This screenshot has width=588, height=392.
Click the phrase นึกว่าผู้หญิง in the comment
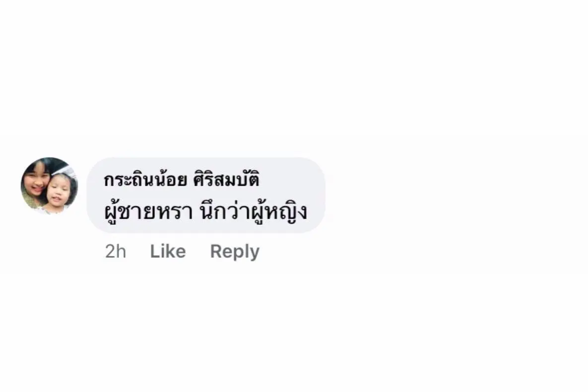click(254, 211)
